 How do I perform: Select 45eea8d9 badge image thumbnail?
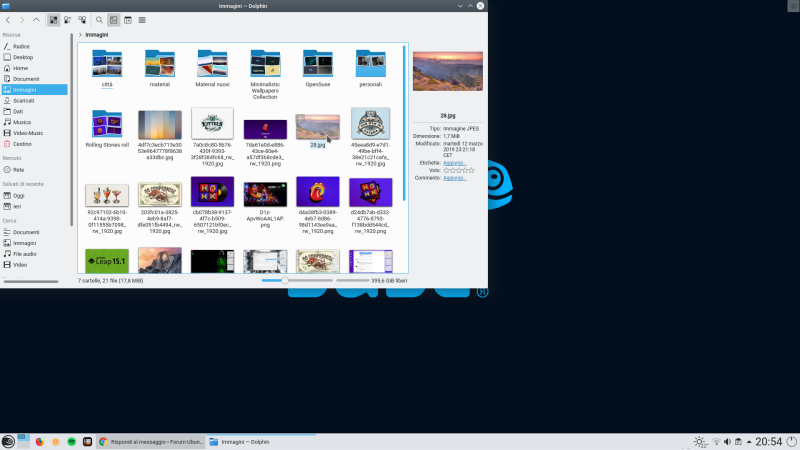coord(370,123)
